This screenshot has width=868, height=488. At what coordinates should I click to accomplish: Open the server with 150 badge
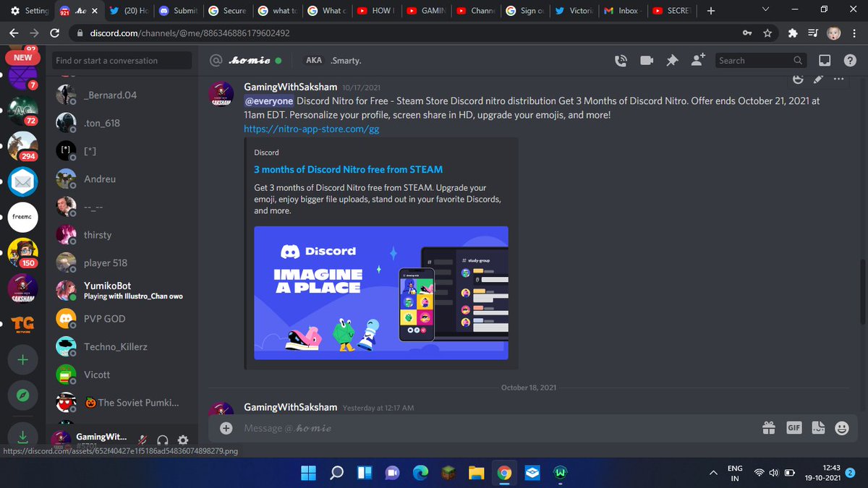pos(22,252)
